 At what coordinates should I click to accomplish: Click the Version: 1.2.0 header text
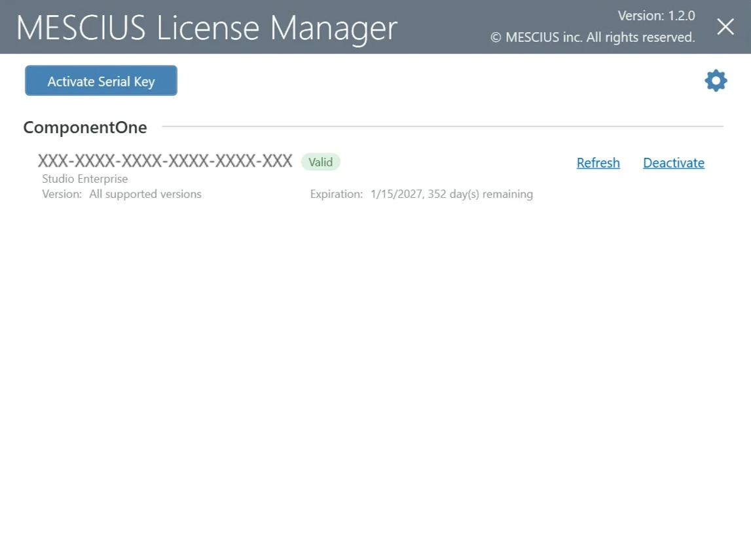(656, 15)
